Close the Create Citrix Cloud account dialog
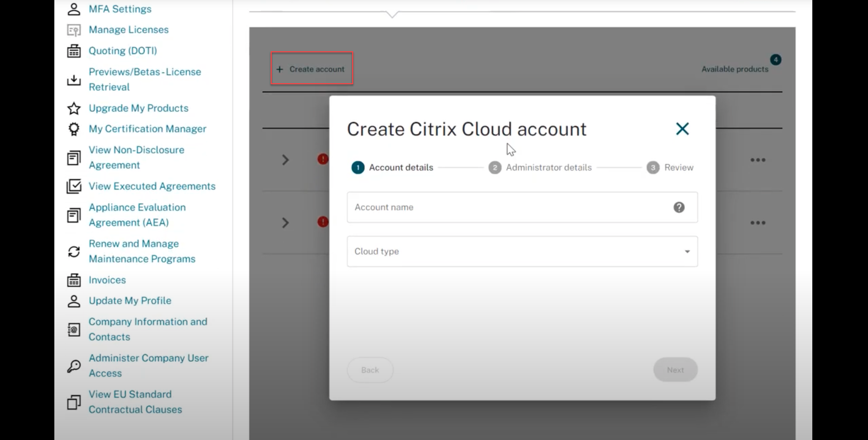Viewport: 868px width, 440px height. point(682,129)
